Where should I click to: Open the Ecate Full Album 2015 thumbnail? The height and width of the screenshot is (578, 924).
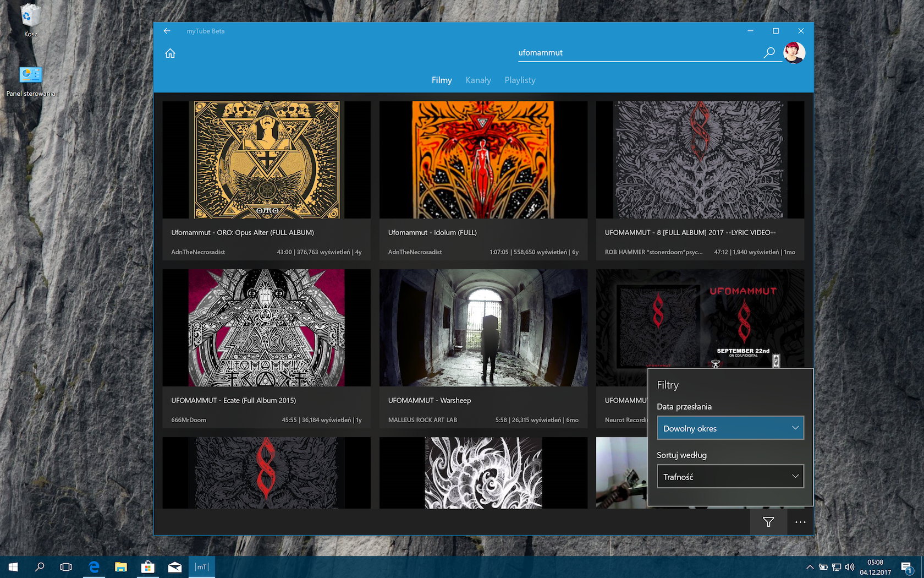point(267,328)
